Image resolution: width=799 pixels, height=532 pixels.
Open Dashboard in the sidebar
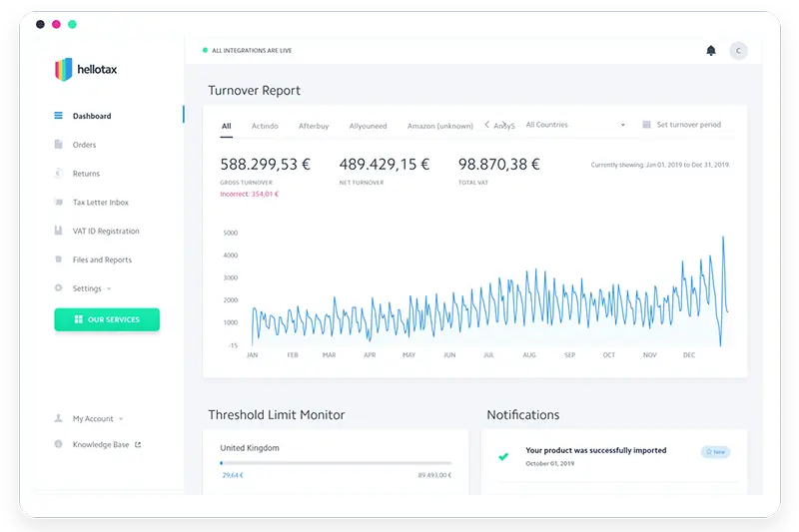click(x=92, y=116)
